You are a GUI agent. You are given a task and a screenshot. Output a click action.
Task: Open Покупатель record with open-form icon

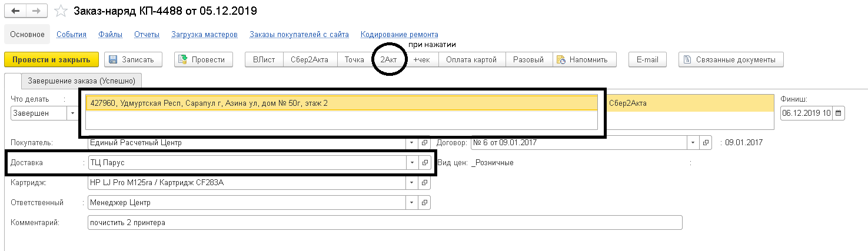pos(424,143)
